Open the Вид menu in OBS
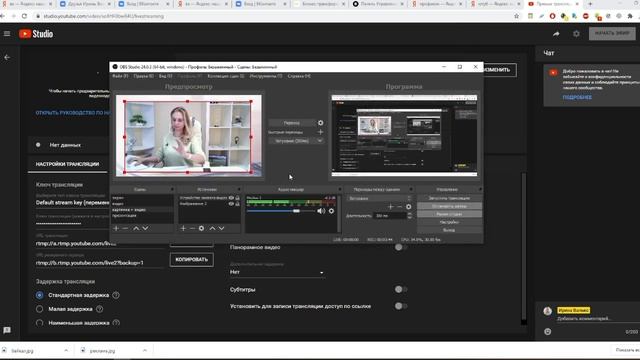This screenshot has width=640, height=360. tap(165, 76)
